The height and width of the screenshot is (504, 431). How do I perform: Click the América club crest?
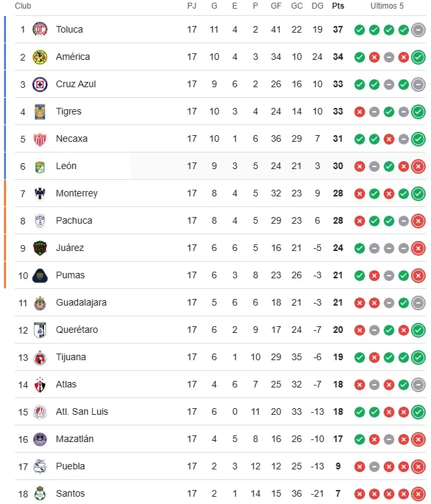pyautogui.click(x=40, y=57)
